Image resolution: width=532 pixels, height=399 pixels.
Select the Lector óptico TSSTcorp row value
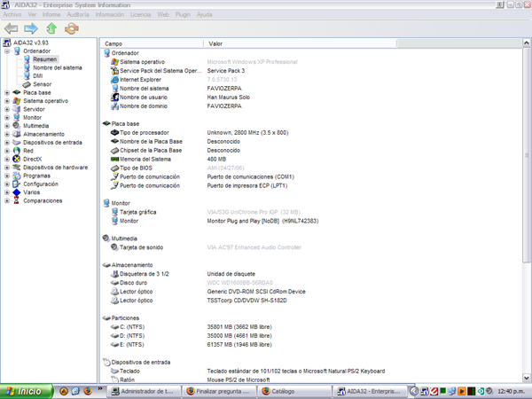[x=247, y=301]
